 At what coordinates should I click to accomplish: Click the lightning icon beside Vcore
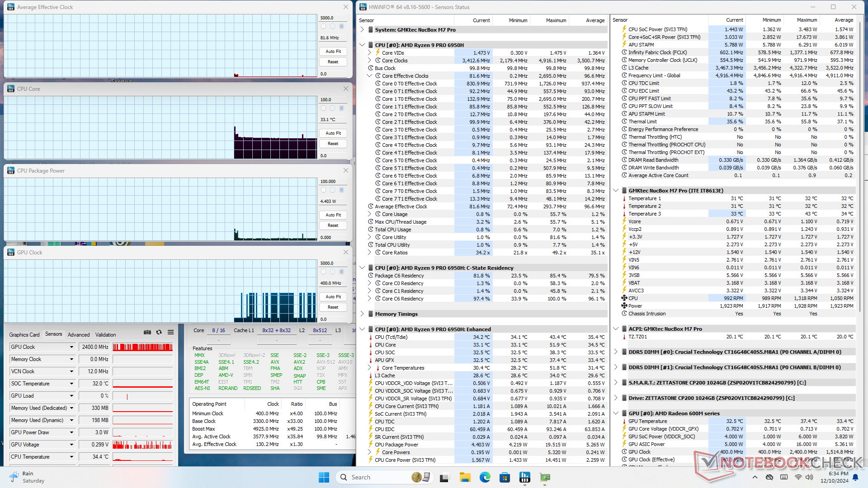624,221
